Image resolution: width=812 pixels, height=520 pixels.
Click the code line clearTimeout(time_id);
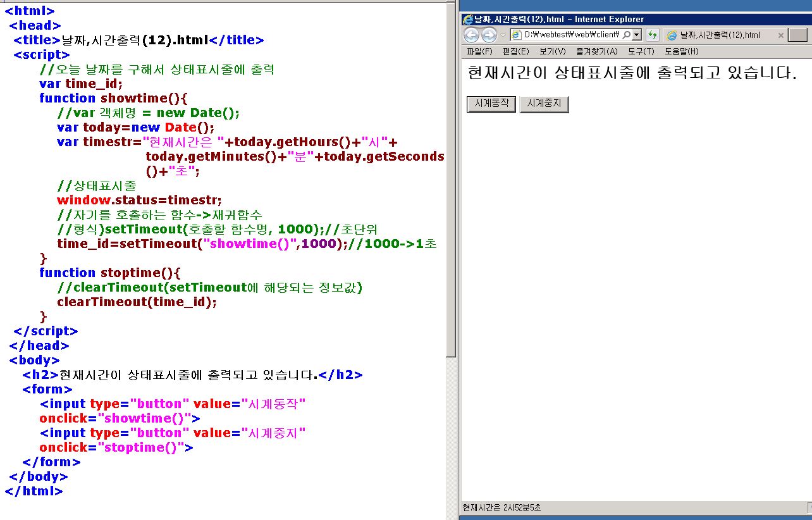coord(137,302)
